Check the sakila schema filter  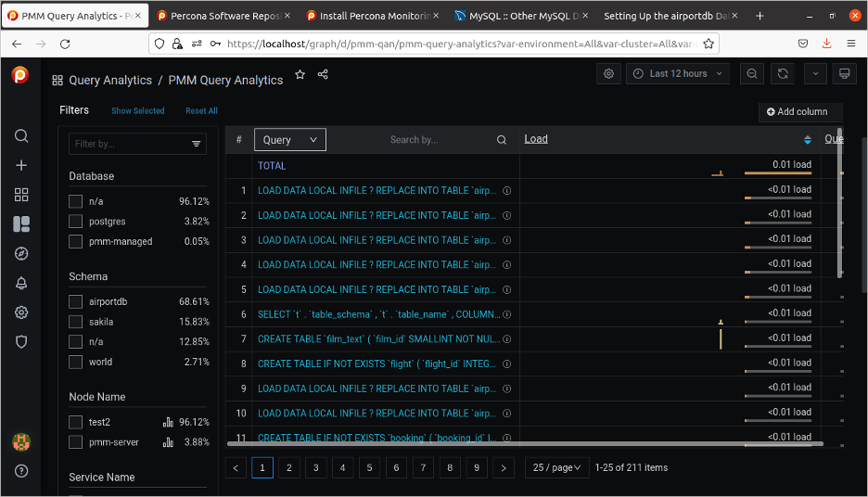pyautogui.click(x=75, y=322)
